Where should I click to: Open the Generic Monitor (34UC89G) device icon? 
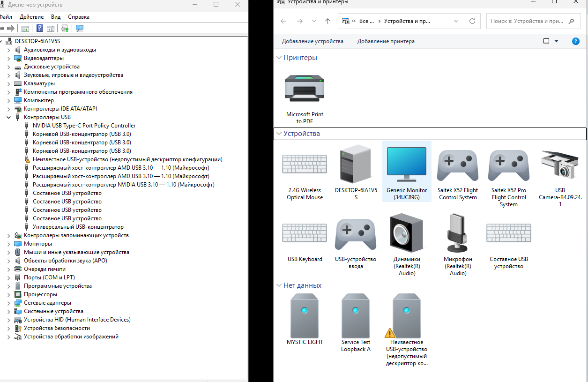(x=406, y=164)
